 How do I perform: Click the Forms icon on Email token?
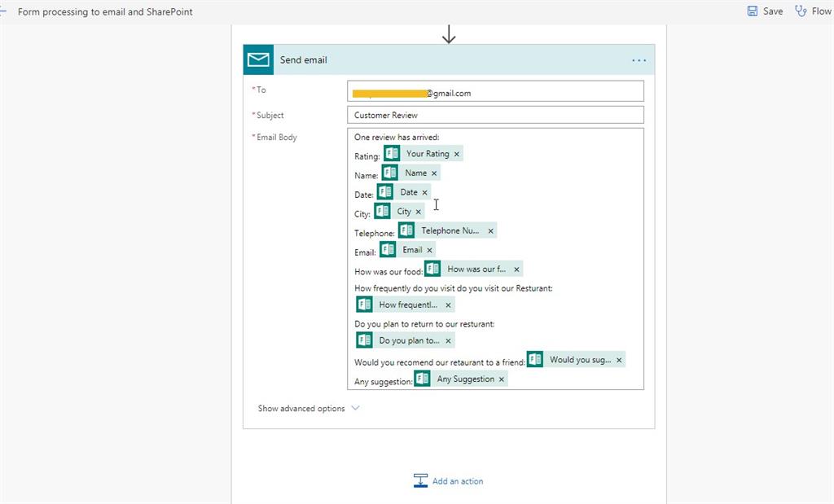[388, 250]
